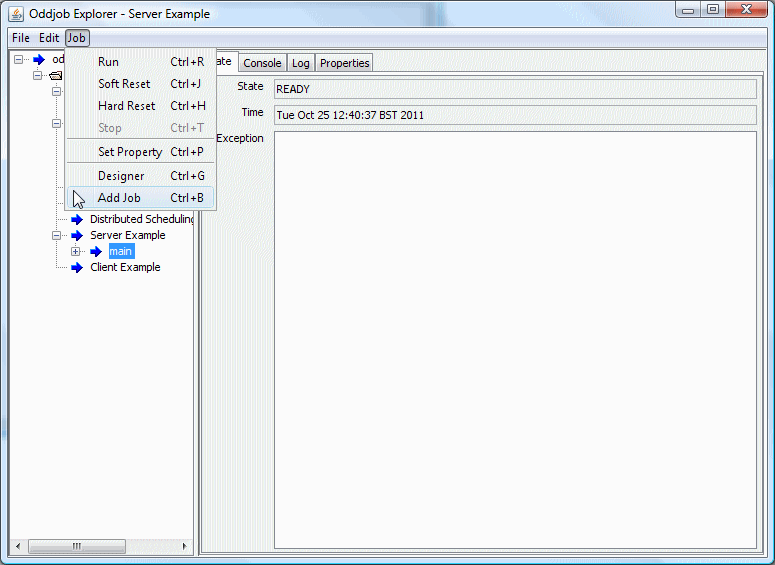Viewport: 775px width, 565px height.
Task: Click the folder icon in the job tree
Action: tap(56, 76)
